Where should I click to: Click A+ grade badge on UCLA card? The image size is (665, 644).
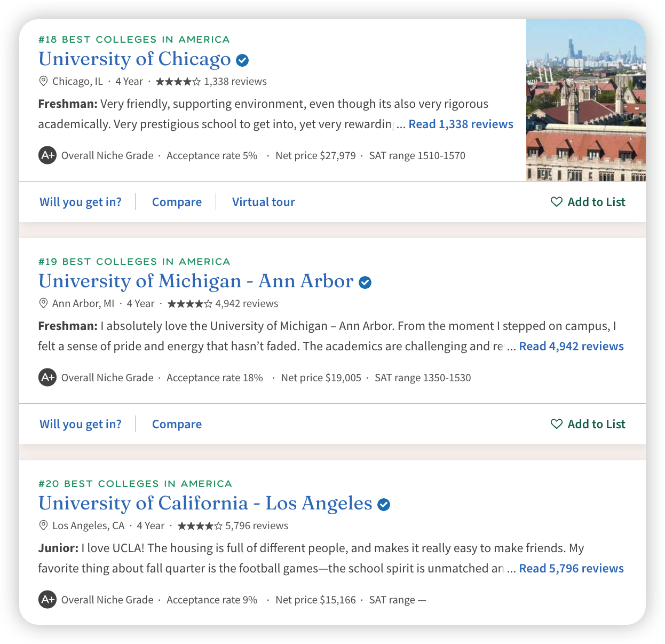tap(47, 600)
